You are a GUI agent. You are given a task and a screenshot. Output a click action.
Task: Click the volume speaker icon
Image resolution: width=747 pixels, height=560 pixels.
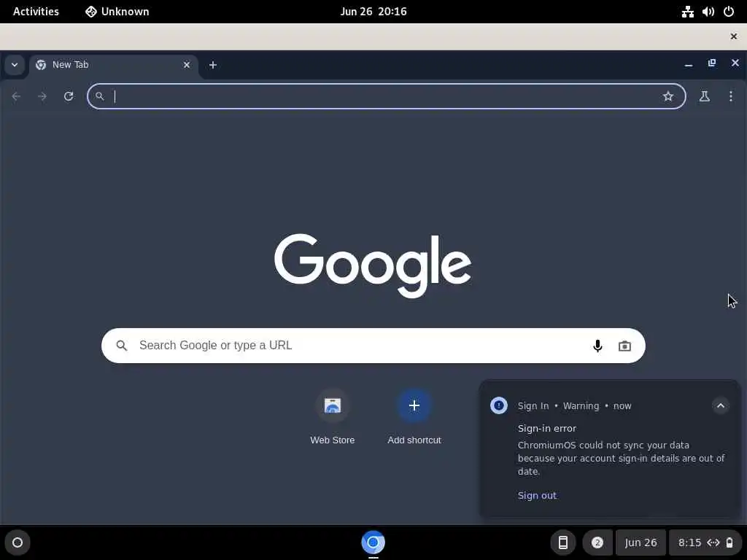708,12
